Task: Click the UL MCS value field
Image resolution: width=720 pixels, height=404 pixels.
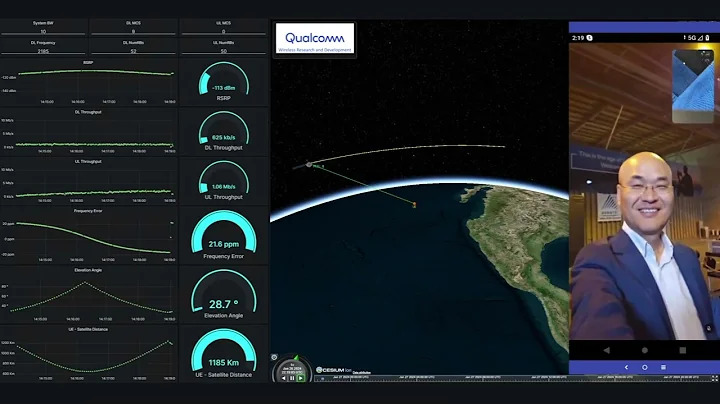Action: (224, 32)
